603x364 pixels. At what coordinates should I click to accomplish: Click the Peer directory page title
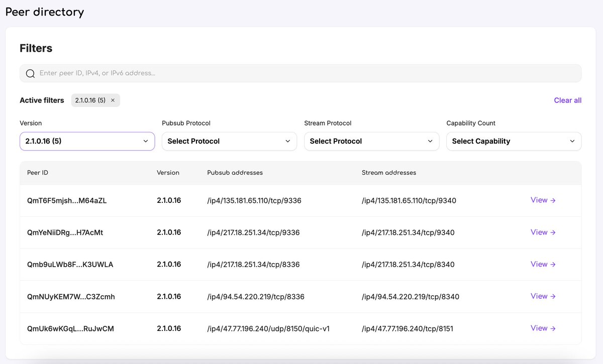point(45,12)
